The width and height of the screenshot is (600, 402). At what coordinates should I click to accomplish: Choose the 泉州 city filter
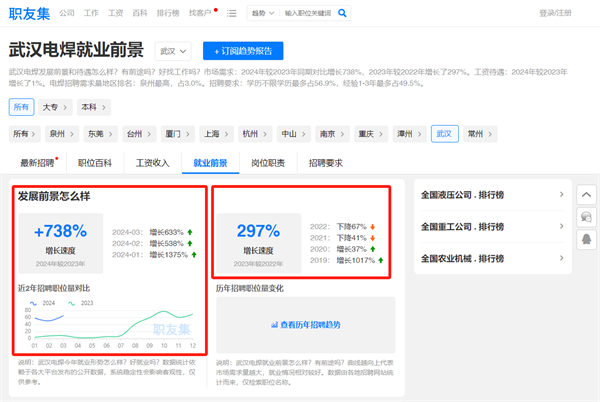coord(62,134)
